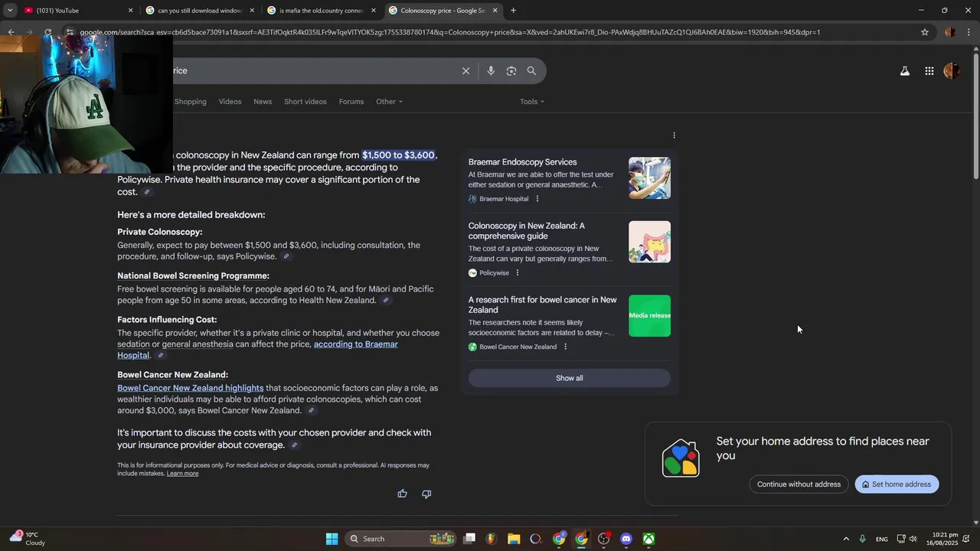Open the tab search dropdown in Chrome
The height and width of the screenshot is (551, 980).
(9, 10)
